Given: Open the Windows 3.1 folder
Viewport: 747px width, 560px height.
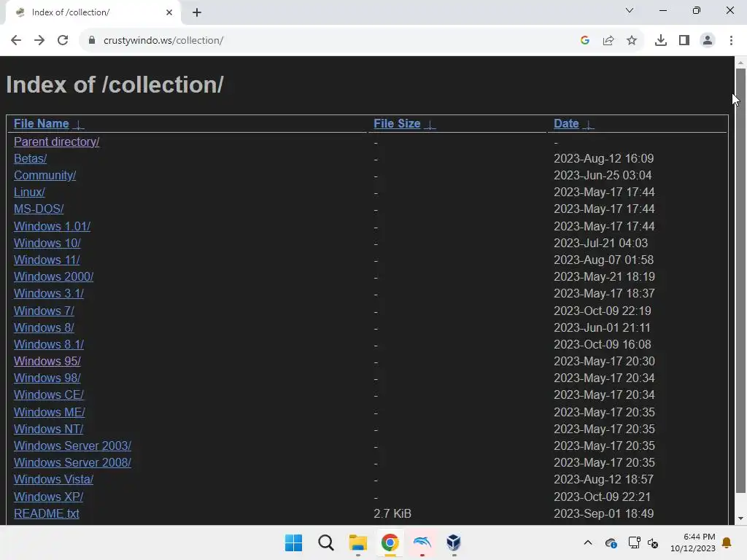Looking at the screenshot, I should coord(49,294).
